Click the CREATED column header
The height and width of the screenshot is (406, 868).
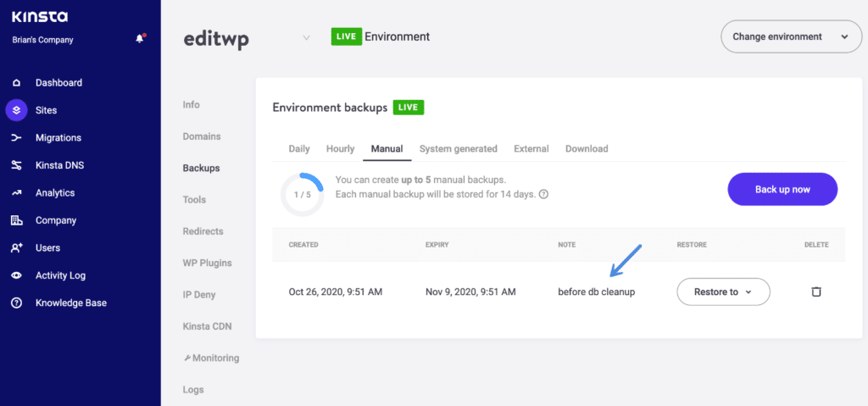click(x=303, y=245)
